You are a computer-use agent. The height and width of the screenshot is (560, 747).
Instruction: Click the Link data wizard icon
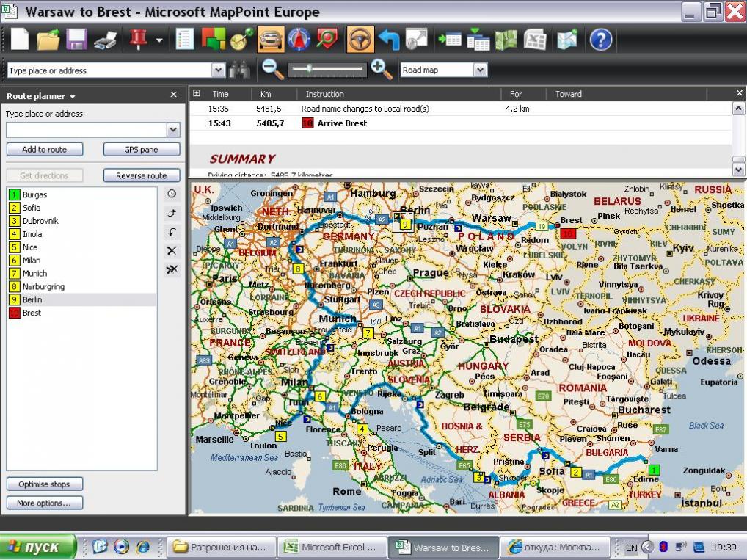(478, 39)
